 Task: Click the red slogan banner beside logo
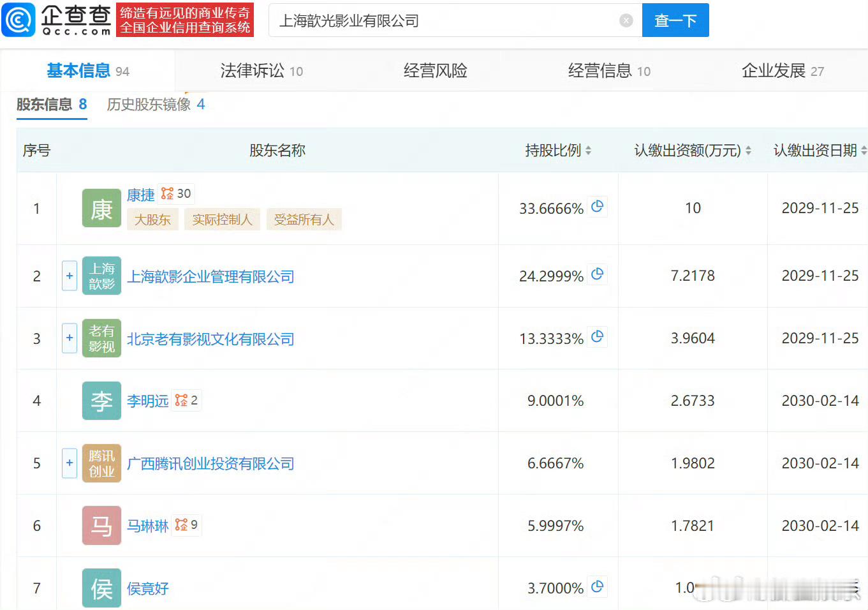coord(185,20)
